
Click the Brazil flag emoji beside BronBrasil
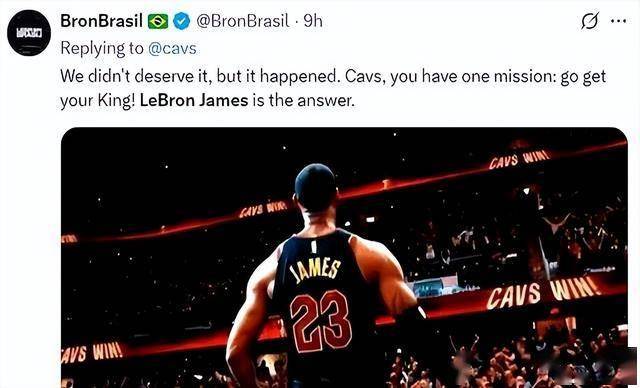[x=158, y=21]
